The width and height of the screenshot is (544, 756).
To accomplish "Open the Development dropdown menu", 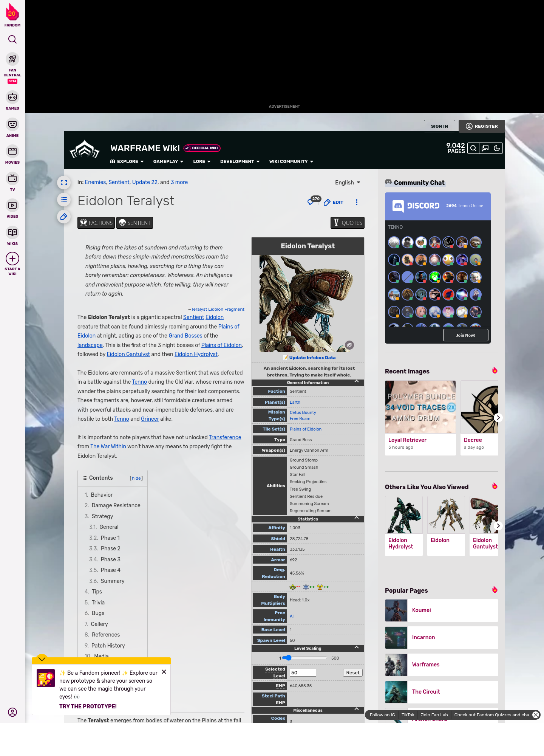I will tap(240, 161).
